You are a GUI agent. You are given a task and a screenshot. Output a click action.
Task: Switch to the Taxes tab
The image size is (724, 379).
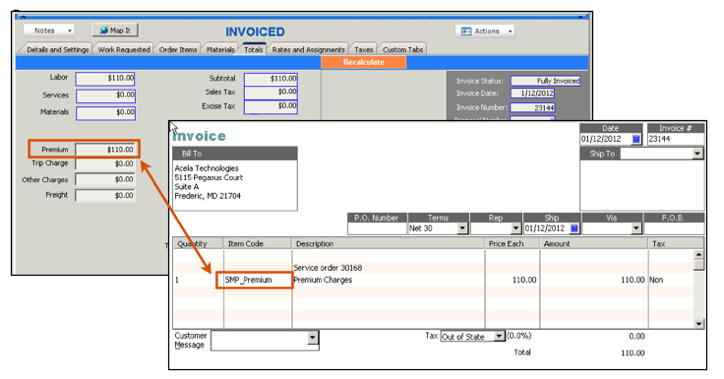point(364,49)
